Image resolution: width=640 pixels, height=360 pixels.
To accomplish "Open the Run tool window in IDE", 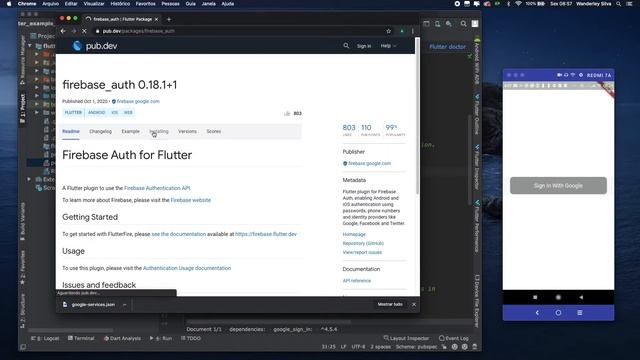I will click(161, 338).
